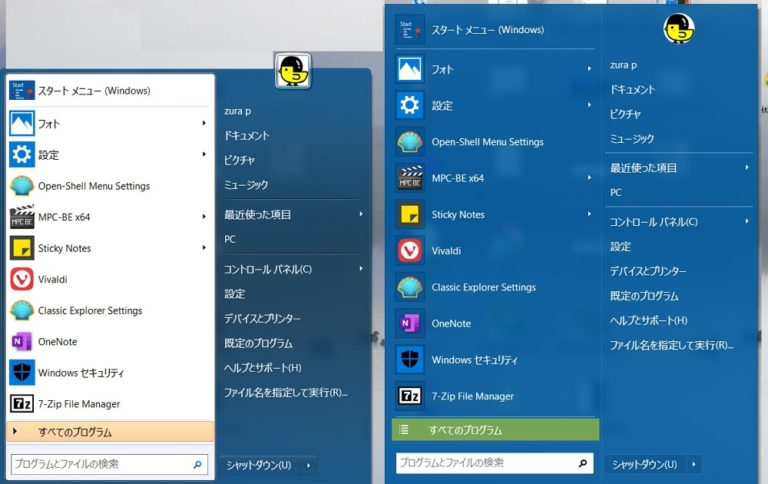
Task: Click the プログラムとファイルの検索 field in left menu
Action: pyautogui.click(x=109, y=464)
